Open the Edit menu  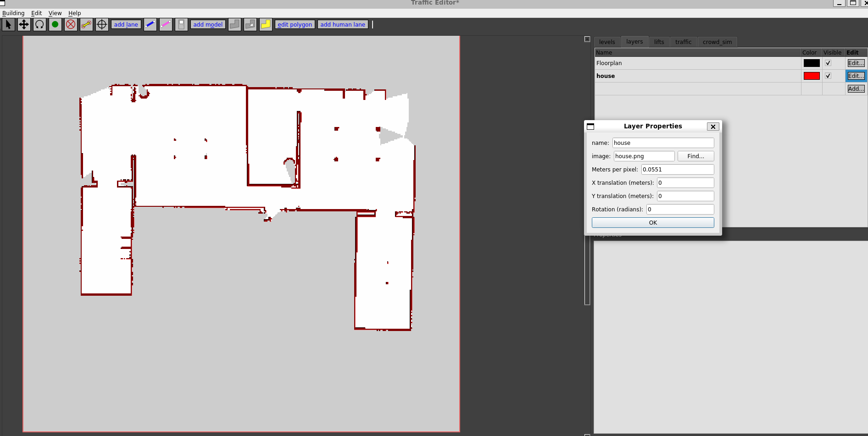coord(37,13)
